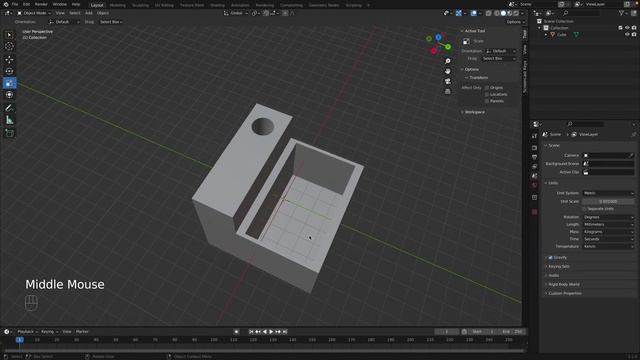This screenshot has height=360, width=640.
Task: Toggle Collection exclude from view layer checkbox
Action: (620, 28)
